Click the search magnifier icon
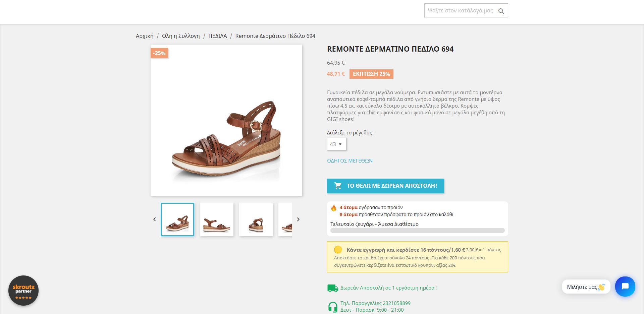 tap(501, 11)
